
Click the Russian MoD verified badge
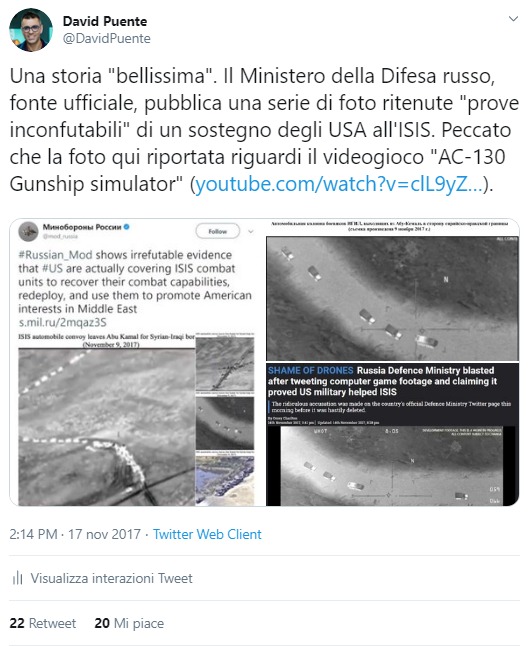(x=127, y=227)
